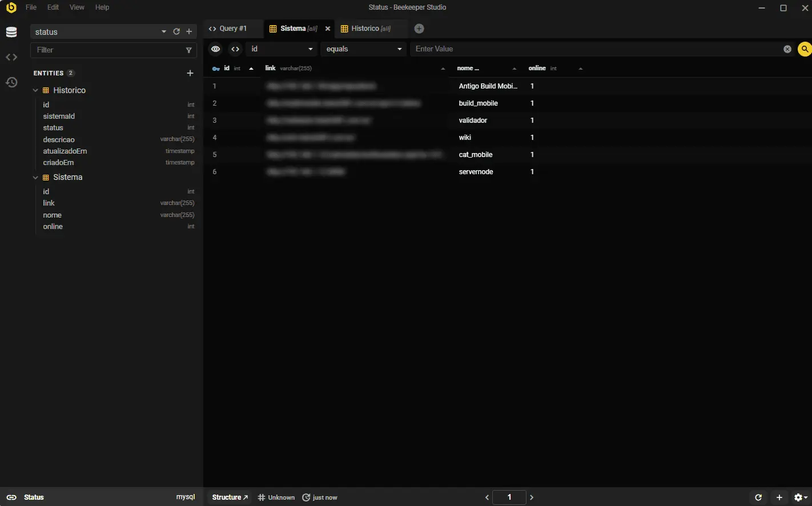
Task: Open the View menu
Action: coord(77,7)
